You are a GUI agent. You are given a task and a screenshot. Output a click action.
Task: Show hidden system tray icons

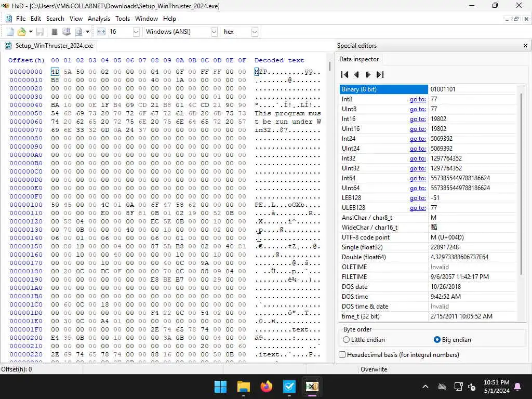coord(425,387)
